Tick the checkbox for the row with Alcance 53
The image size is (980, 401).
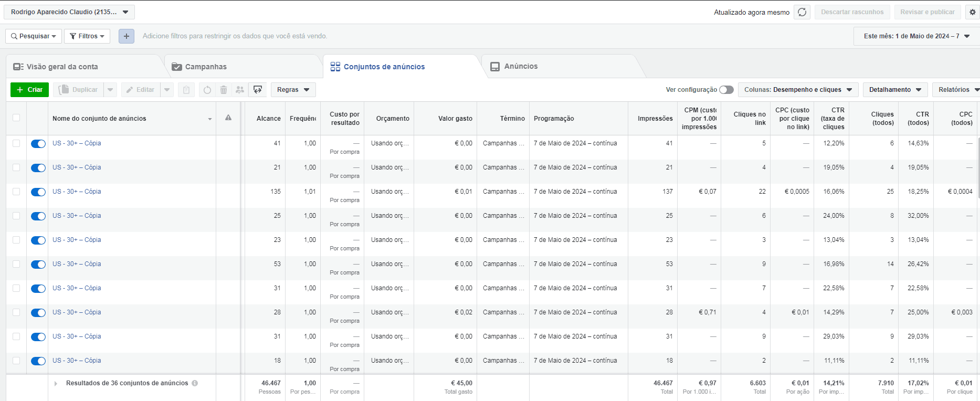click(16, 264)
